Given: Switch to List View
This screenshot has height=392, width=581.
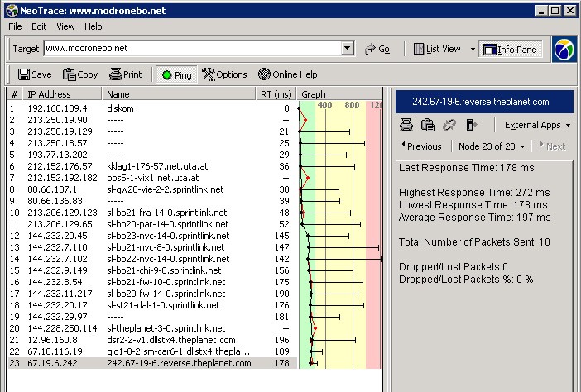Looking at the screenshot, I should [x=437, y=49].
